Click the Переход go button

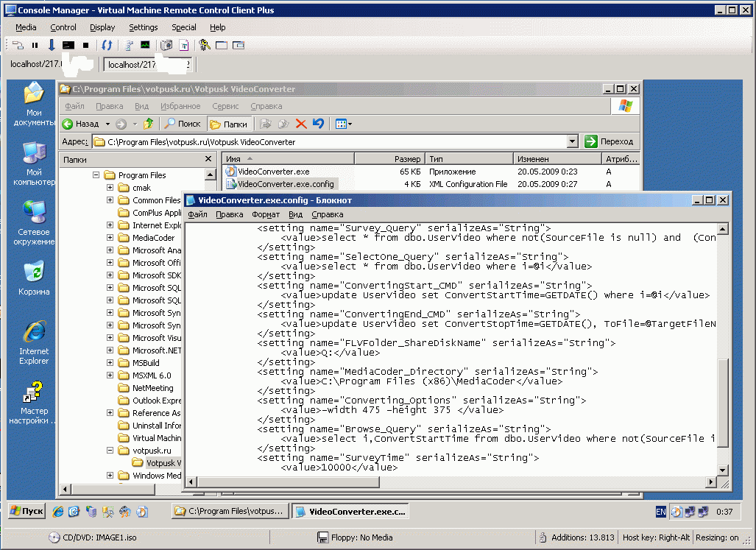[610, 141]
